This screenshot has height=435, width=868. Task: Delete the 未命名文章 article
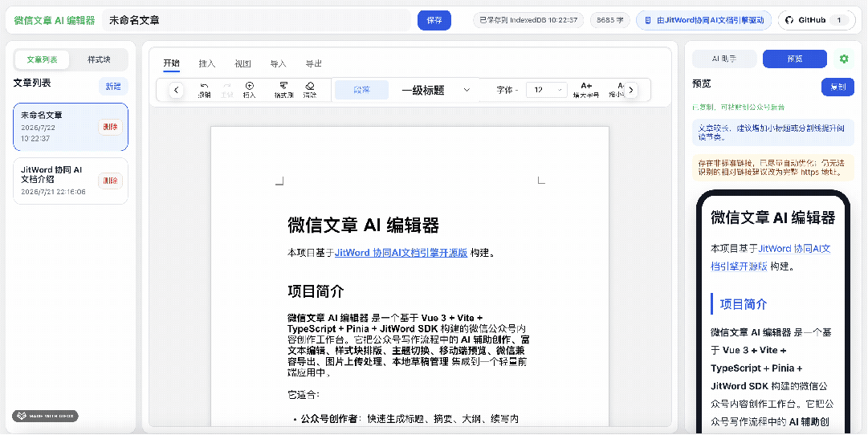click(x=110, y=127)
